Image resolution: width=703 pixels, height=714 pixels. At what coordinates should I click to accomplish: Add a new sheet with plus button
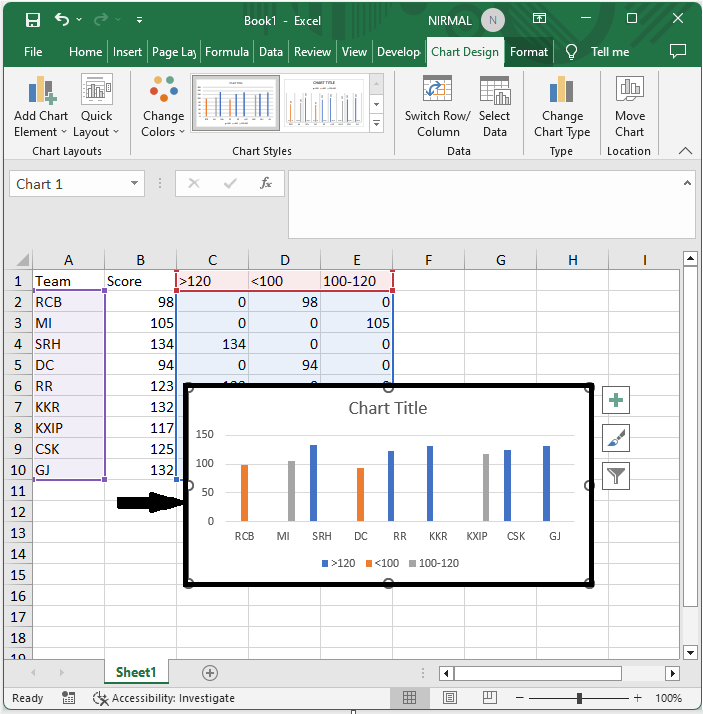click(x=209, y=673)
